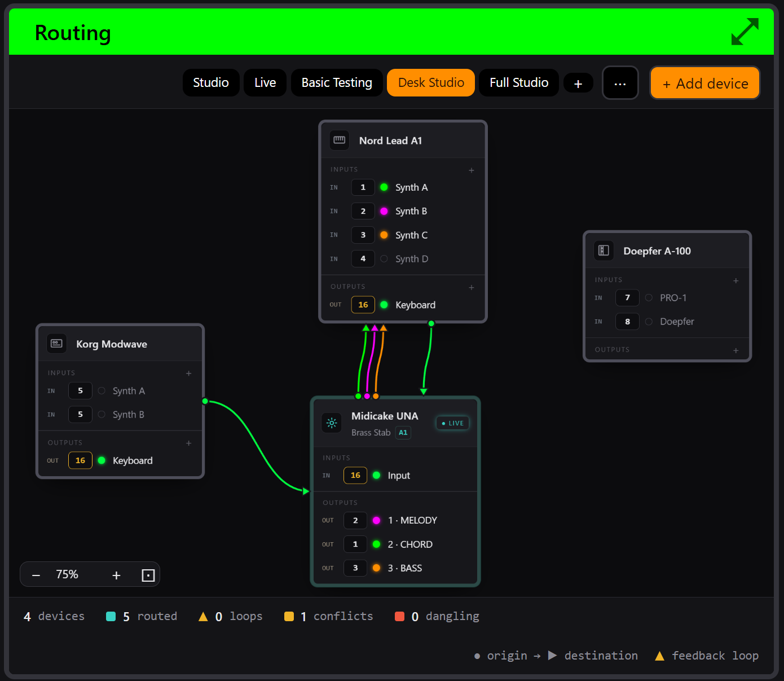Viewport: 784px width, 681px height.
Task: Click the Nord Lead A1 keyboard icon
Action: (340, 140)
